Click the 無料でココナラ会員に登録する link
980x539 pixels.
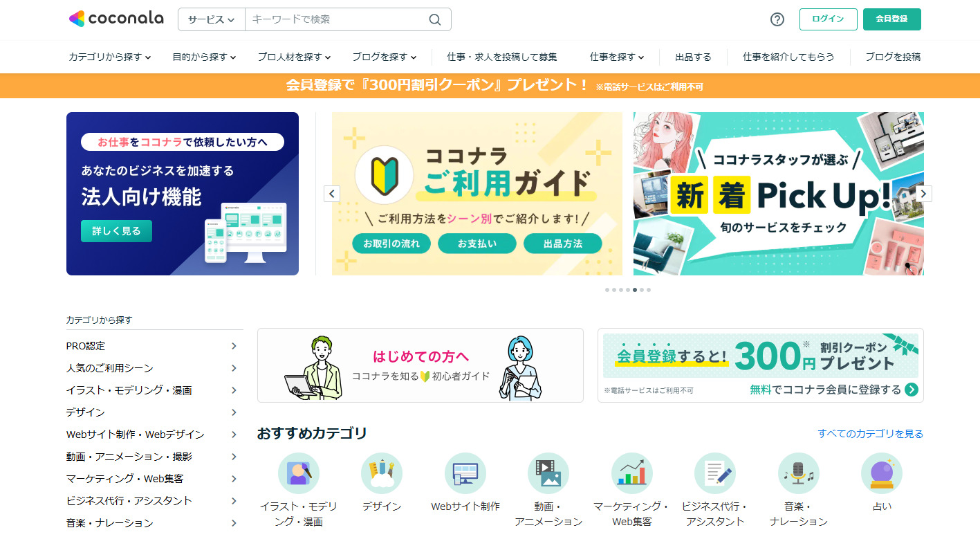tap(825, 390)
